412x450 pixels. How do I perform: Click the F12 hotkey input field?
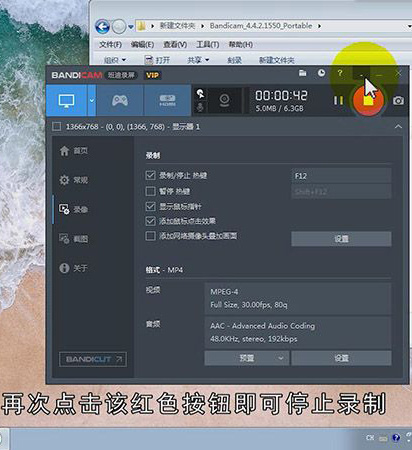point(341,176)
